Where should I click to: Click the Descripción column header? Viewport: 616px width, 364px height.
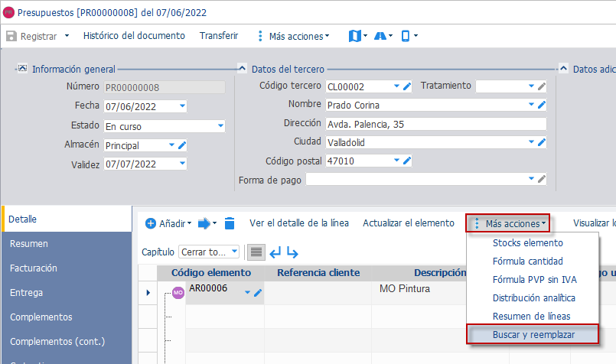[x=440, y=272]
